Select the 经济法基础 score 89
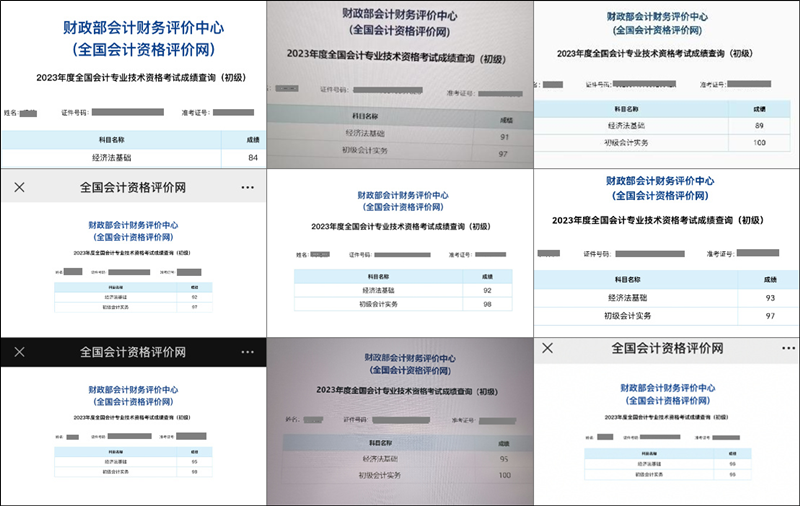 [759, 125]
